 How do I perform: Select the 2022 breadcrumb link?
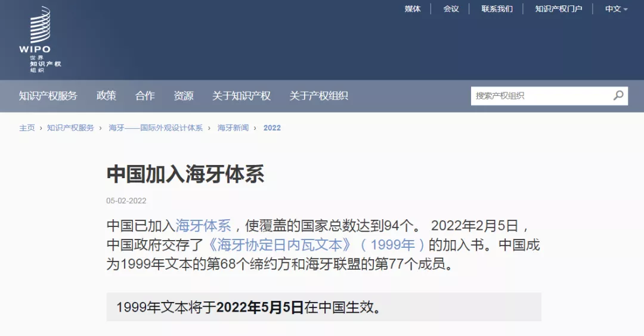click(x=272, y=128)
